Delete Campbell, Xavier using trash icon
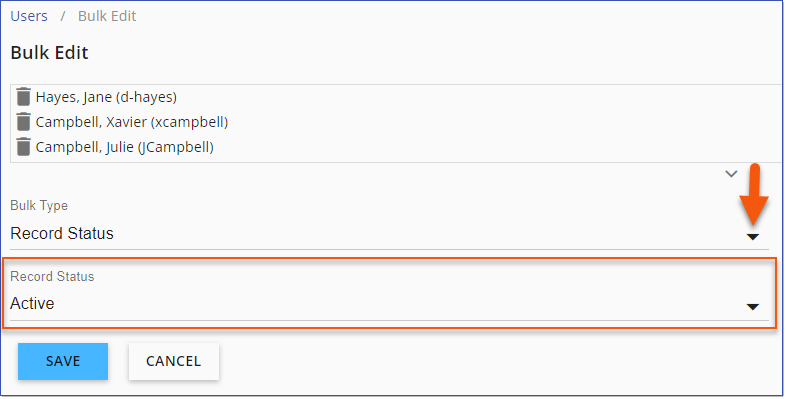The width and height of the screenshot is (786, 399). coord(24,122)
